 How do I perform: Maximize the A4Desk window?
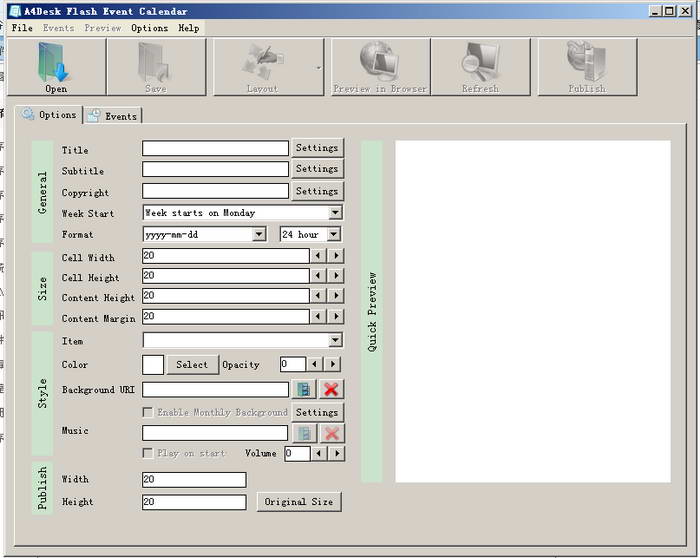pyautogui.click(x=669, y=11)
